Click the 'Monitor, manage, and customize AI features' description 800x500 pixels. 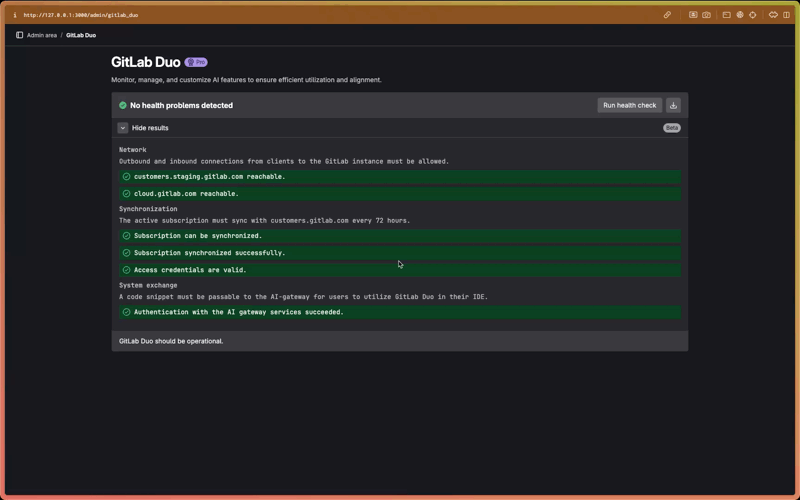[246, 80]
